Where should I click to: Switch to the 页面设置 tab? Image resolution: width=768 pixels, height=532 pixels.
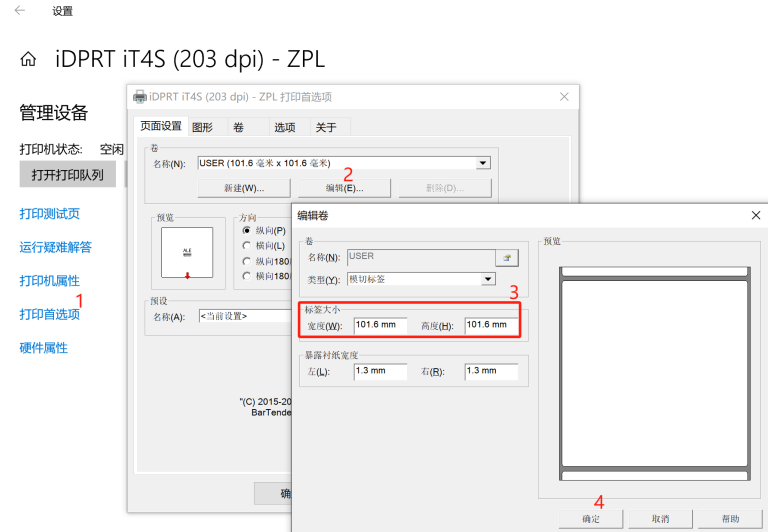pyautogui.click(x=161, y=126)
